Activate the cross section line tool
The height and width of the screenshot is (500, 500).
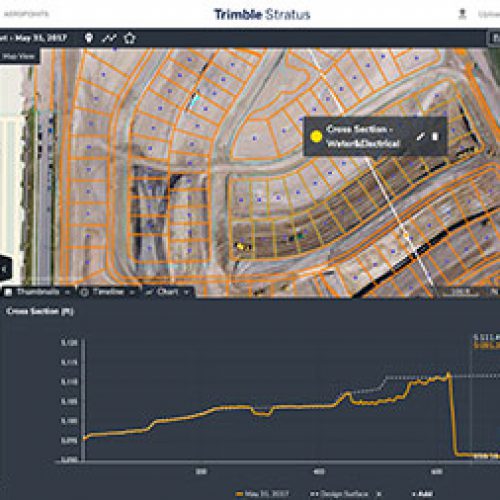coord(109,38)
